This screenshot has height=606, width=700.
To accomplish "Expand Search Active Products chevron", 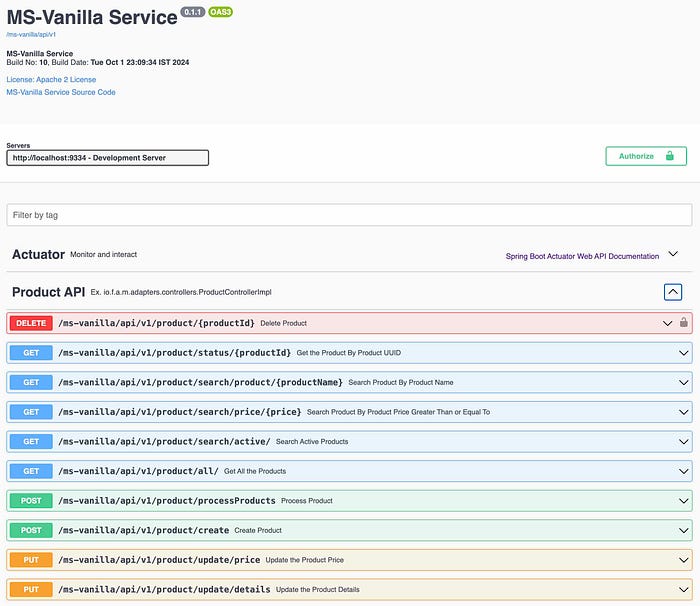I will [x=683, y=442].
